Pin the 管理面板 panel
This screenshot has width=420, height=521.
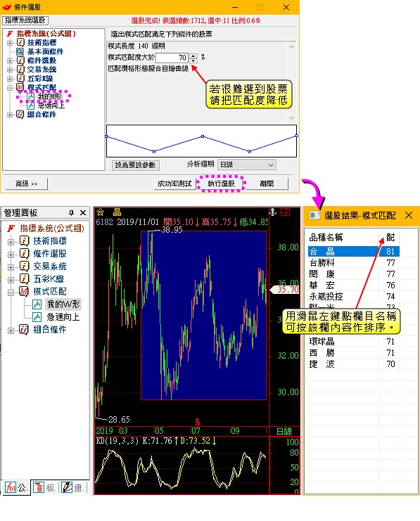tap(71, 212)
